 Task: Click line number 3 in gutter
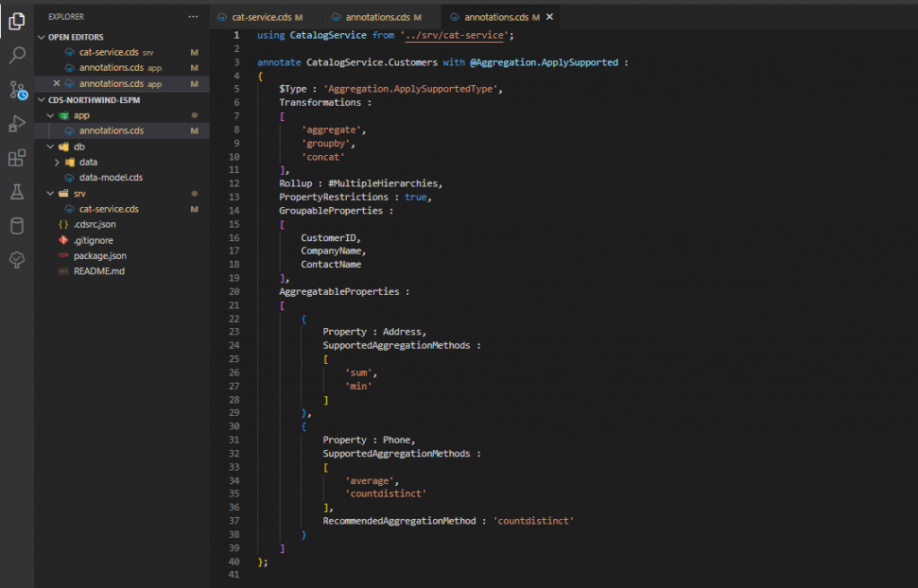coord(237,62)
